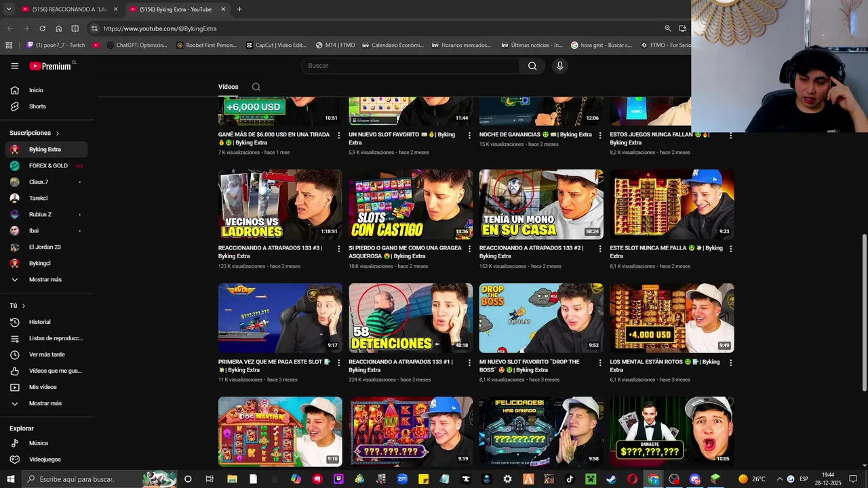The width and height of the screenshot is (868, 488).
Task: Expand Mostrar más under Tú section
Action: tap(46, 403)
